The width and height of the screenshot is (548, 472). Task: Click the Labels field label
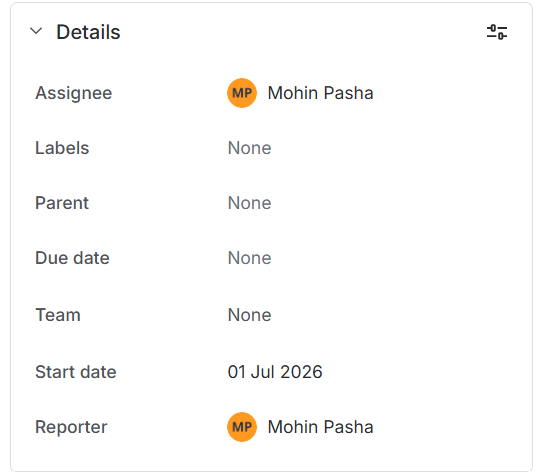(62, 148)
